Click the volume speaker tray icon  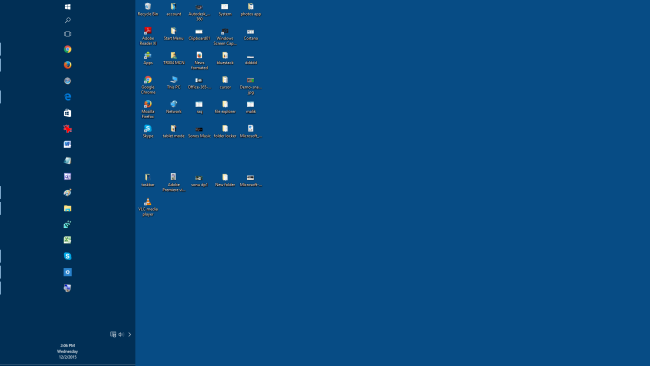point(121,334)
